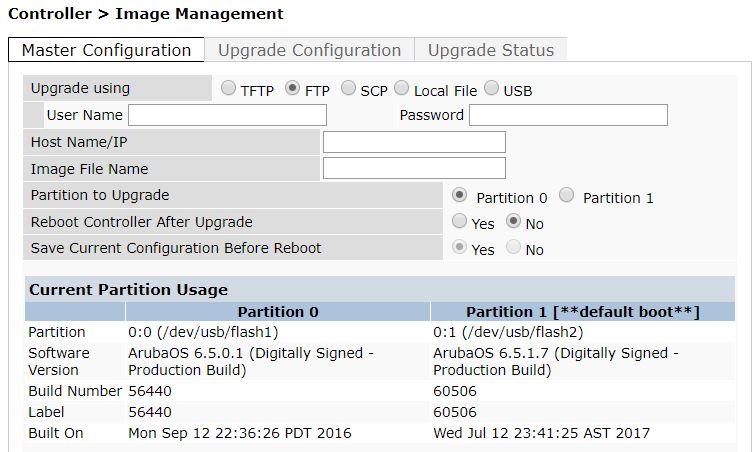Set Reboot Controller After Upgrade to No

click(514, 221)
